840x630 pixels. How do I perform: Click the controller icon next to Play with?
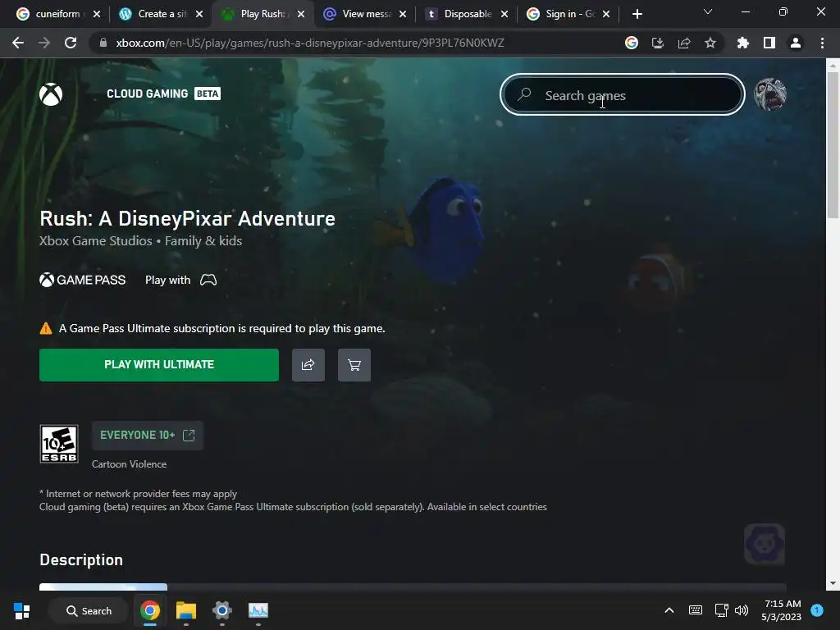click(208, 280)
